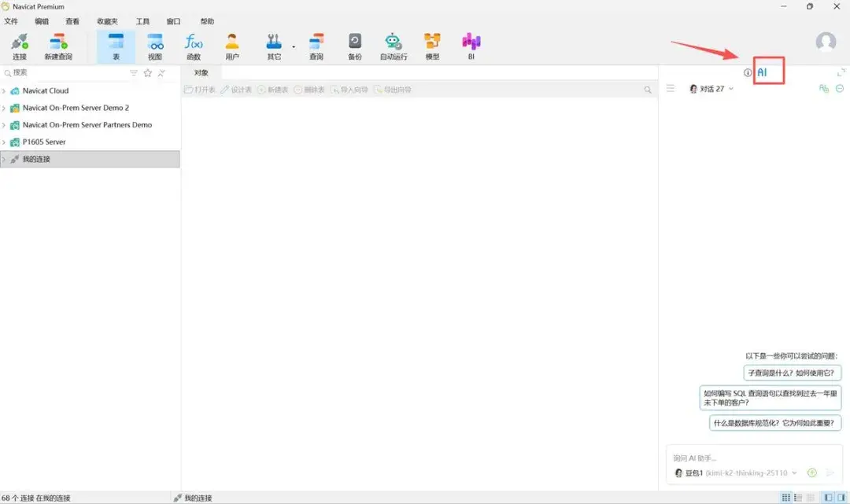The width and height of the screenshot is (850, 504).
Task: Open the 连接 (Connection) toolbar button
Action: [x=20, y=46]
